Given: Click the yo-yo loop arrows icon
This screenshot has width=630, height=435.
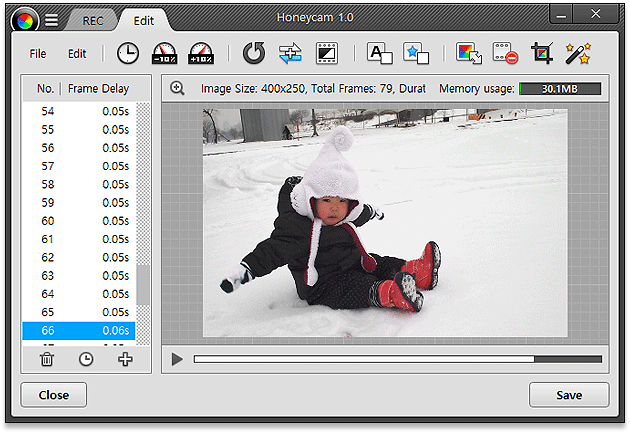Looking at the screenshot, I should point(290,53).
